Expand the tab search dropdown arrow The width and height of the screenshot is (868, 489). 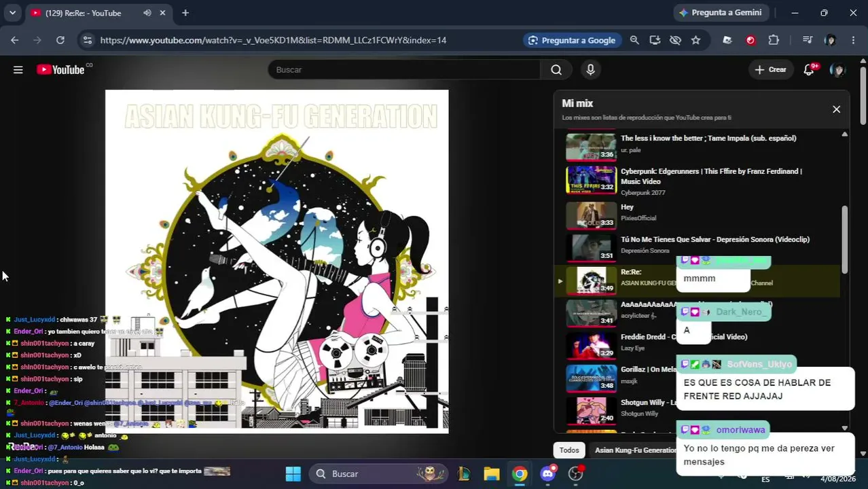(12, 13)
